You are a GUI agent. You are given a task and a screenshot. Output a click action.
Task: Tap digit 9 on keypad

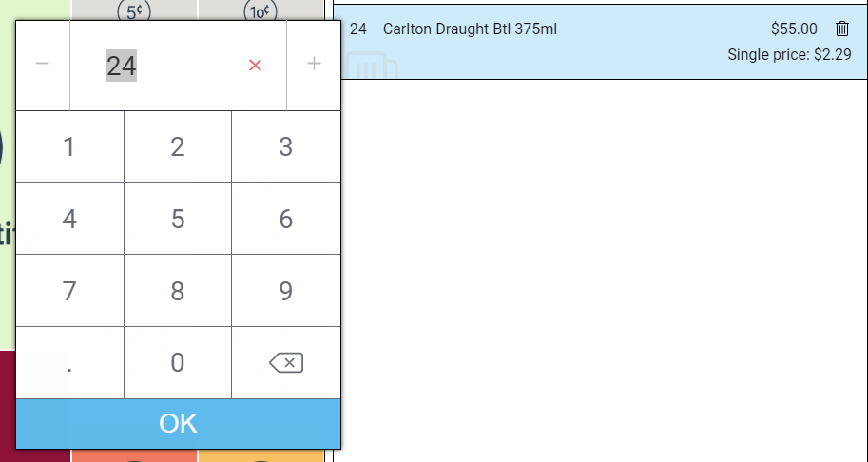[285, 291]
